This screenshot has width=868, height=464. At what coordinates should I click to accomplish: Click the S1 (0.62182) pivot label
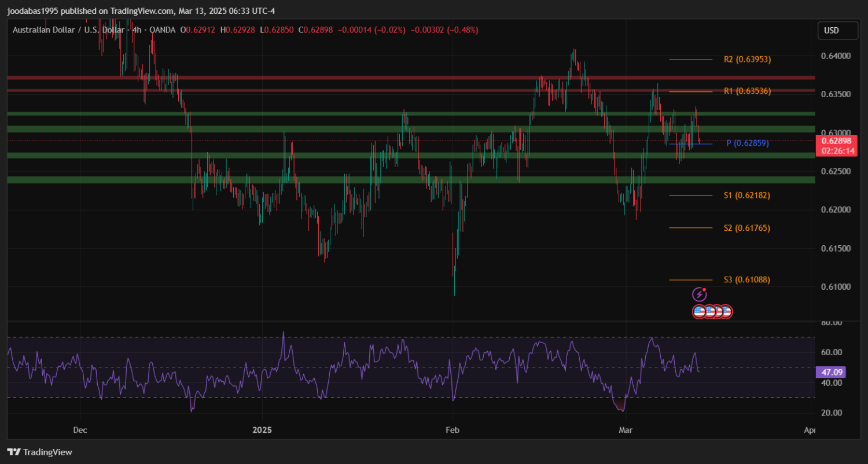tap(746, 196)
